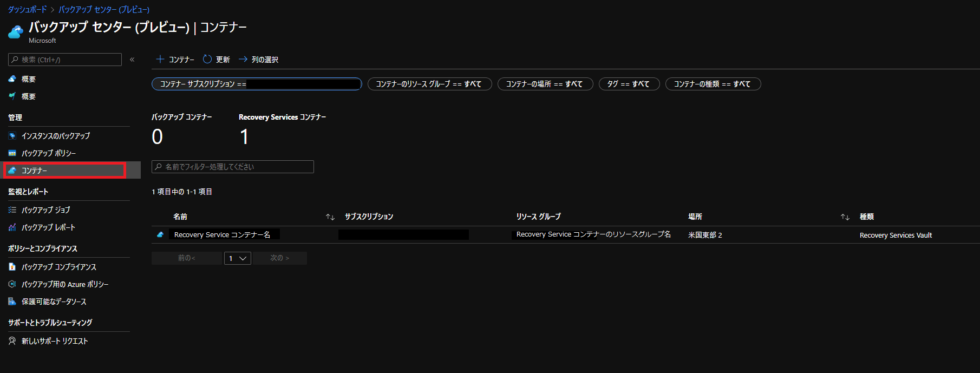Click the plus icon for adding コンテナー
Viewport: 980px width, 373px height.
pos(160,59)
